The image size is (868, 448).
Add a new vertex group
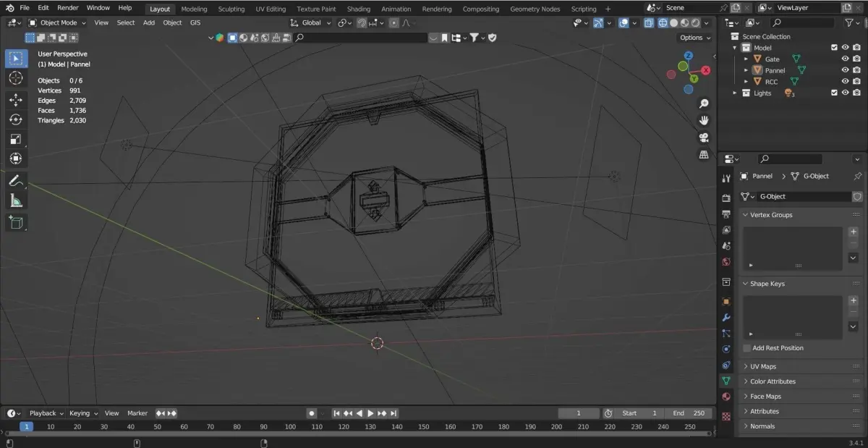tap(853, 232)
